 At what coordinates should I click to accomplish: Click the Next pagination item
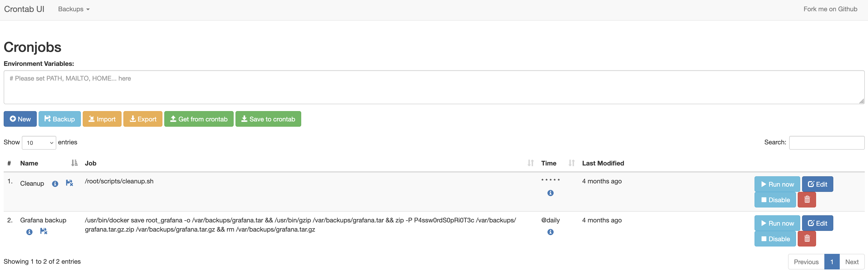click(x=851, y=262)
